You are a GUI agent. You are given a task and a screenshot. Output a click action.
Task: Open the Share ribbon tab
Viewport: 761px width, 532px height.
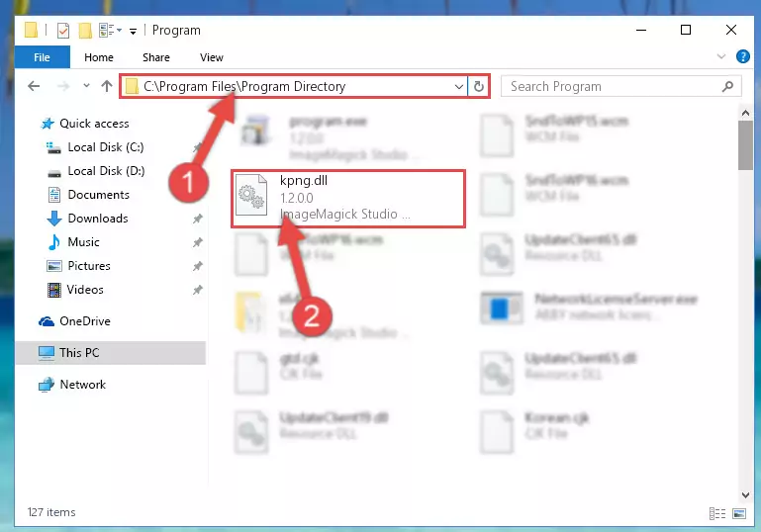pyautogui.click(x=155, y=57)
